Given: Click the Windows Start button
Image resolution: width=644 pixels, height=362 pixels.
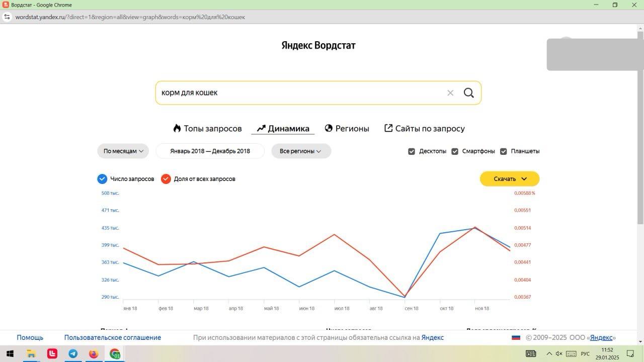Looking at the screenshot, I should 10,354.
